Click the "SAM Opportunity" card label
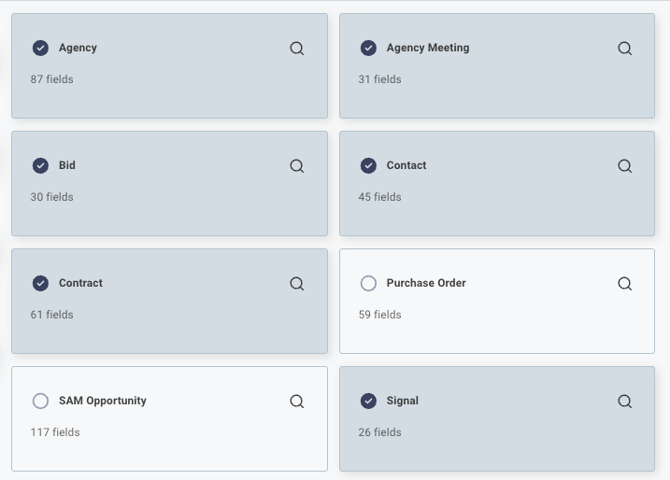The height and width of the screenshot is (480, 670). point(102,401)
